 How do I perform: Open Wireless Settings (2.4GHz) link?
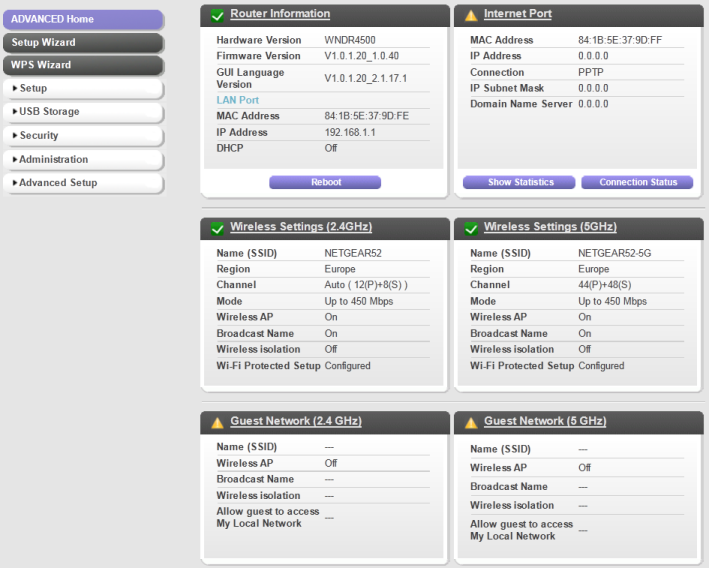click(x=301, y=227)
